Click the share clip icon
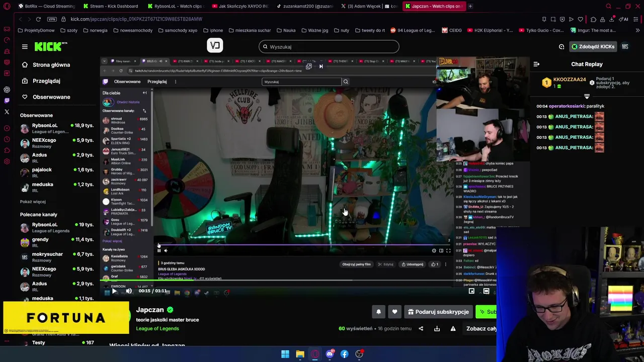 click(421, 329)
